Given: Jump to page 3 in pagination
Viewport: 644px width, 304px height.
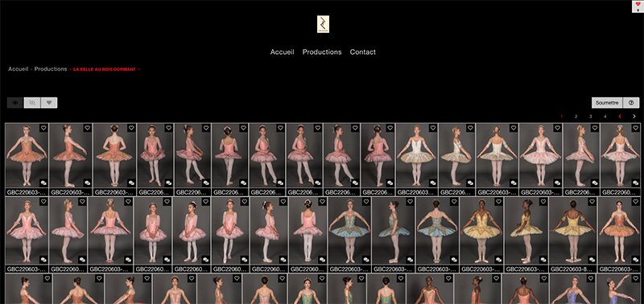Looking at the screenshot, I should tap(591, 117).
